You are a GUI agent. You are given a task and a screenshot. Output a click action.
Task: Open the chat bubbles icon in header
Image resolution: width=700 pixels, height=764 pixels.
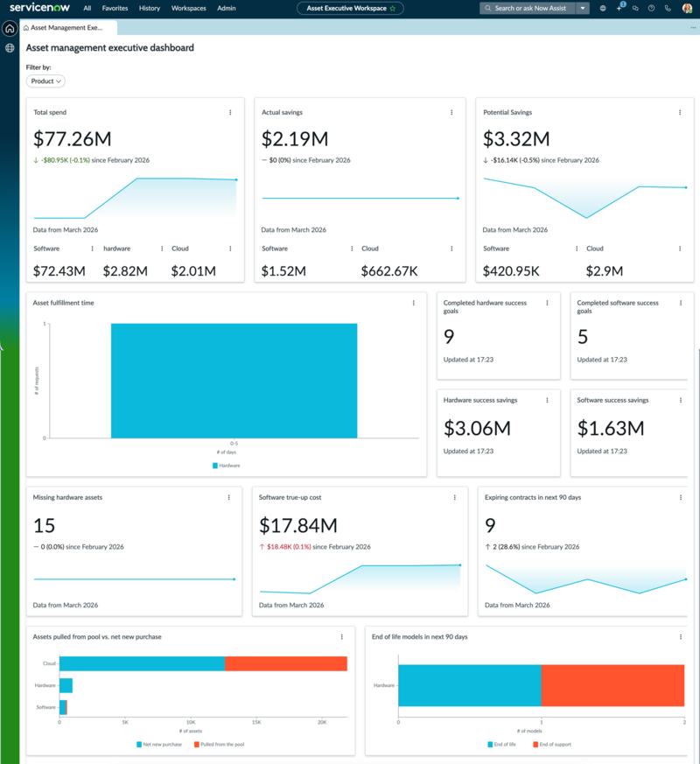[635, 8]
